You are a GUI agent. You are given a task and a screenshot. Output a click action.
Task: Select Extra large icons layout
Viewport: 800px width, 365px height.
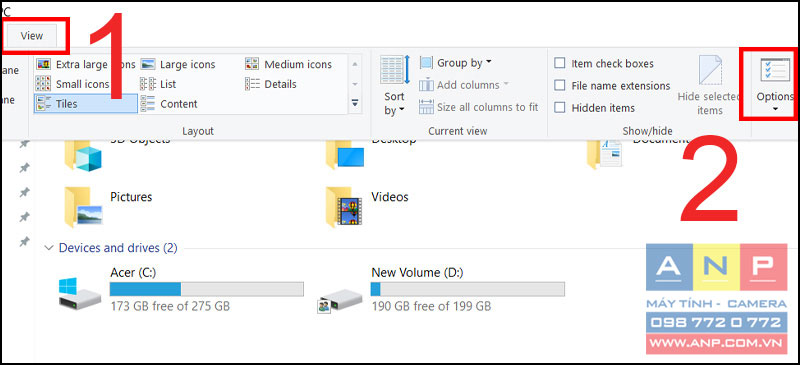point(85,64)
